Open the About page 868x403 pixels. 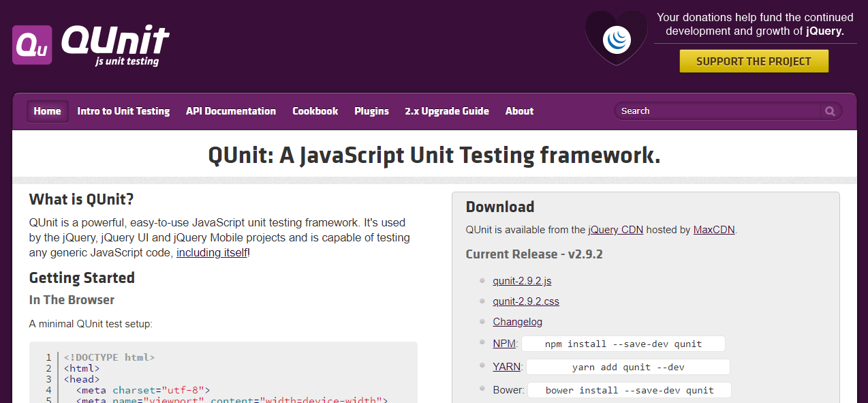pyautogui.click(x=519, y=110)
